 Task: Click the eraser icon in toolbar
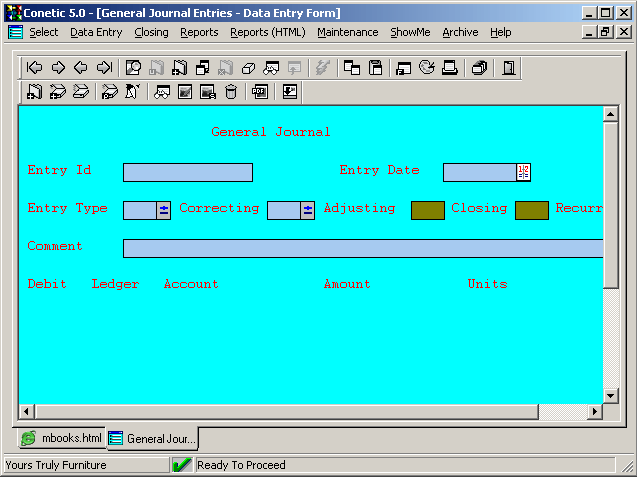tap(247, 68)
